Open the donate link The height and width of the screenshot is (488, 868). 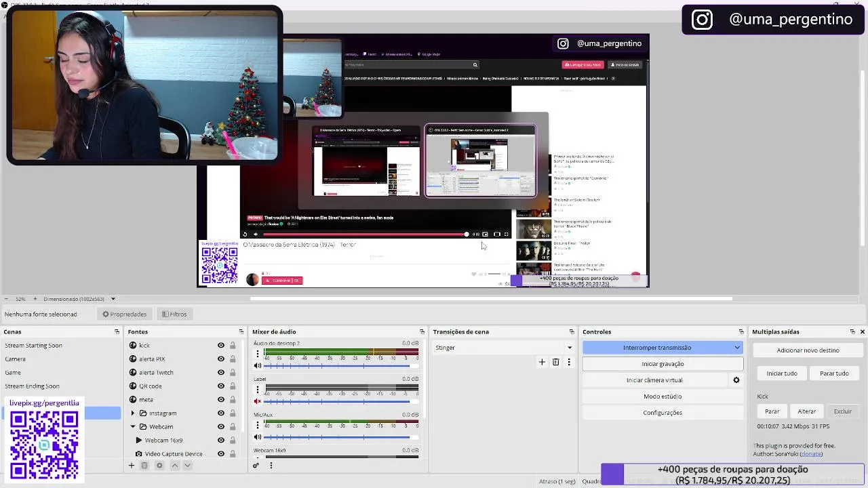pyautogui.click(x=811, y=454)
